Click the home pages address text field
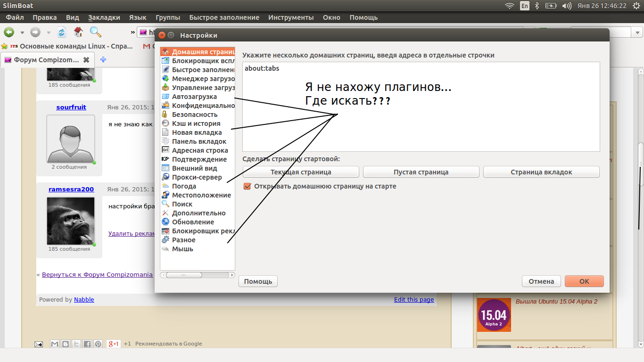 (421, 107)
